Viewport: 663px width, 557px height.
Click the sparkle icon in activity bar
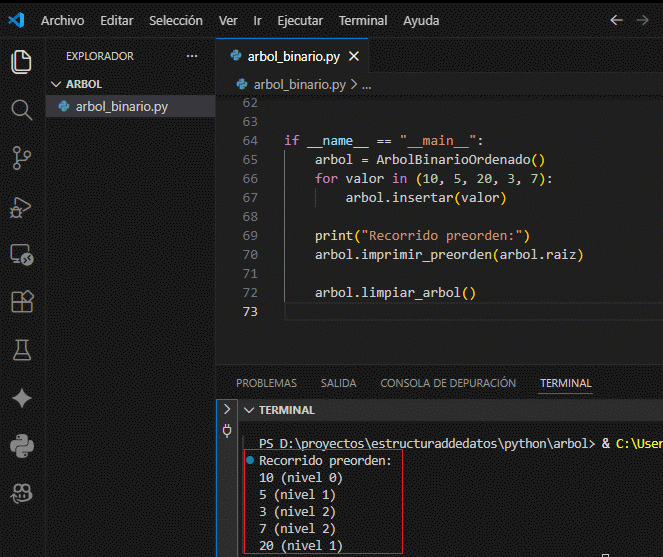click(x=21, y=398)
